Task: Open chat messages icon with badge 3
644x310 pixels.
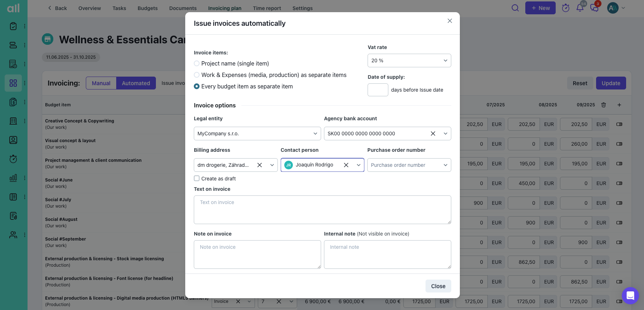Action: 594,8
